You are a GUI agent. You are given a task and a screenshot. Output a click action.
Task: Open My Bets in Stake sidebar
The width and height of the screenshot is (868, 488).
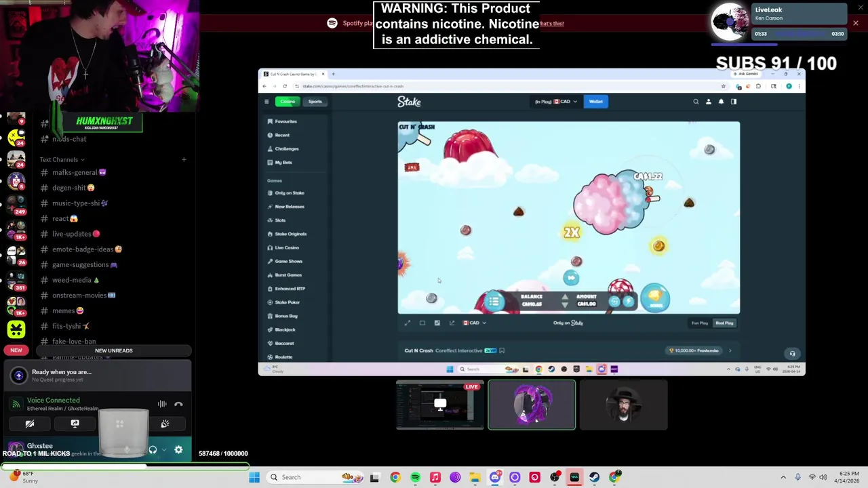280,163
